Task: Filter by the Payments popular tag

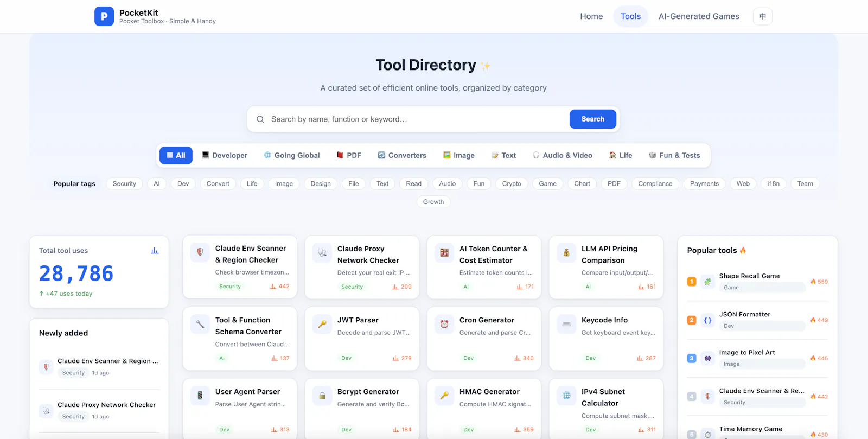Action: coord(705,183)
